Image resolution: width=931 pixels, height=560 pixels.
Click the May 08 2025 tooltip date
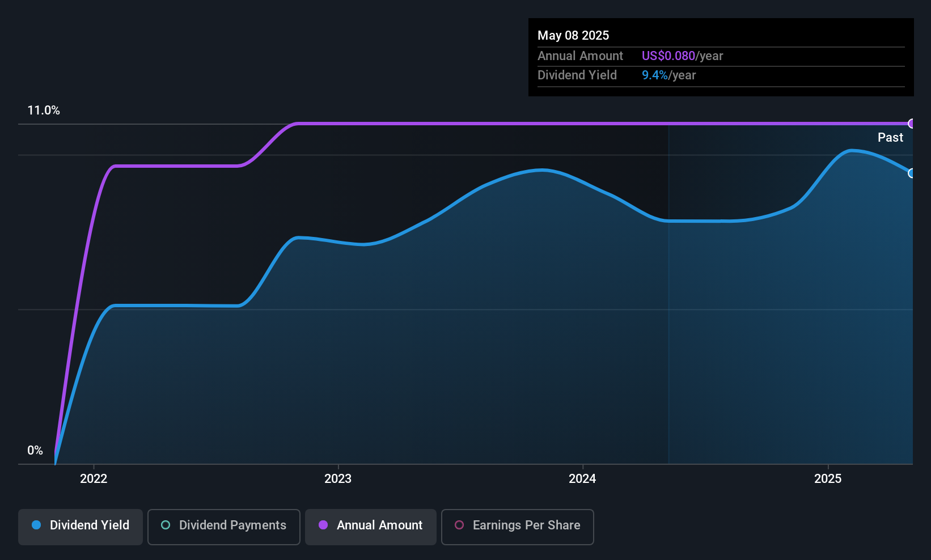click(573, 35)
